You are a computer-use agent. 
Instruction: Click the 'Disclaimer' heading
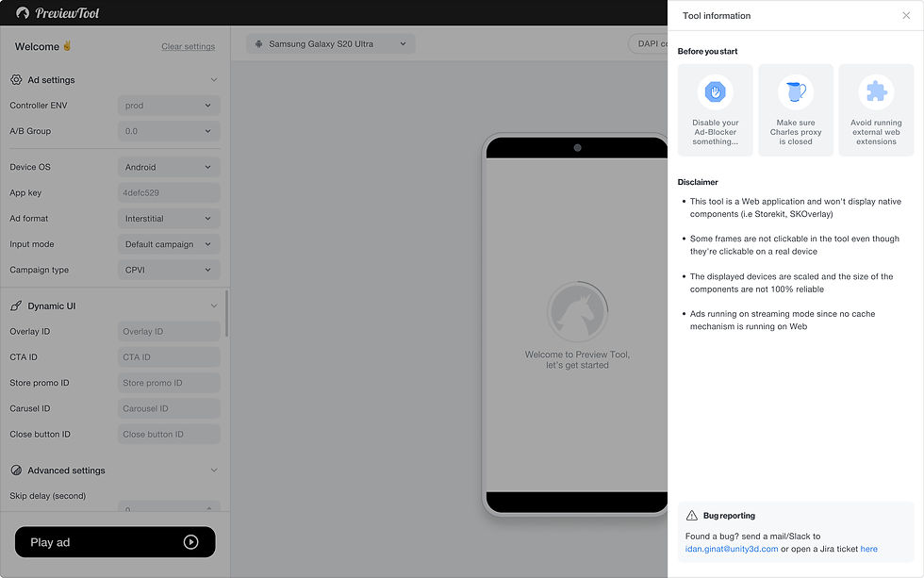tap(698, 182)
